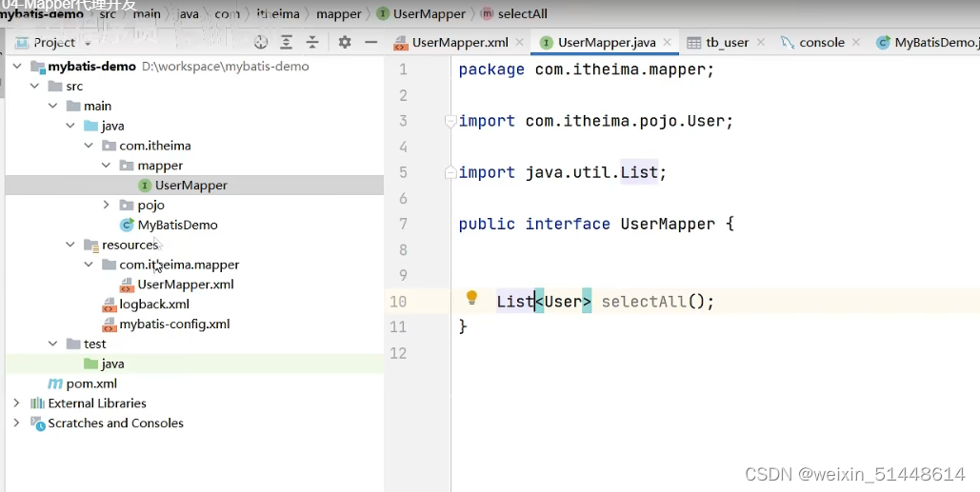Image resolution: width=980 pixels, height=492 pixels.
Task: Click the Collapse All icon in Project toolbar
Action: tap(311, 43)
